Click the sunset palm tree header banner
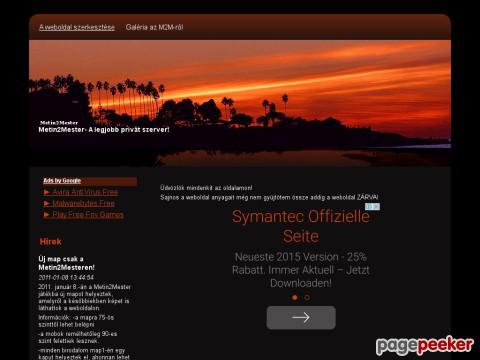480x360 pixels. pos(240,103)
